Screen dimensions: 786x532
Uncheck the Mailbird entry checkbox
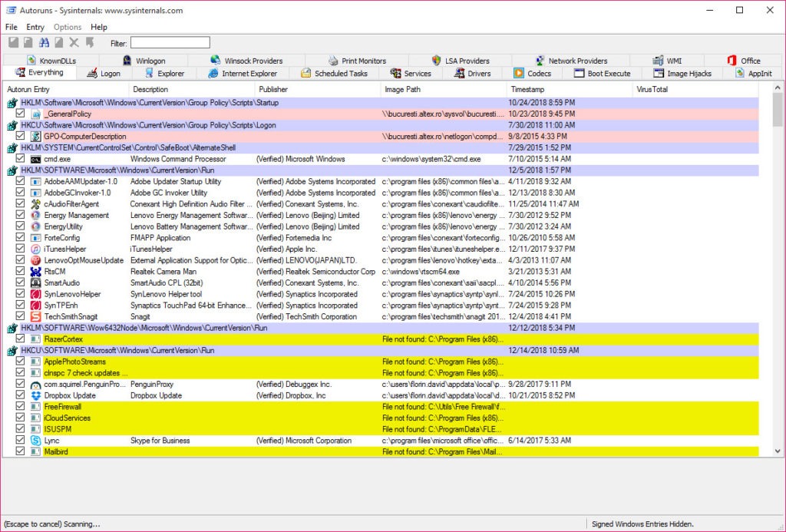[20, 451]
